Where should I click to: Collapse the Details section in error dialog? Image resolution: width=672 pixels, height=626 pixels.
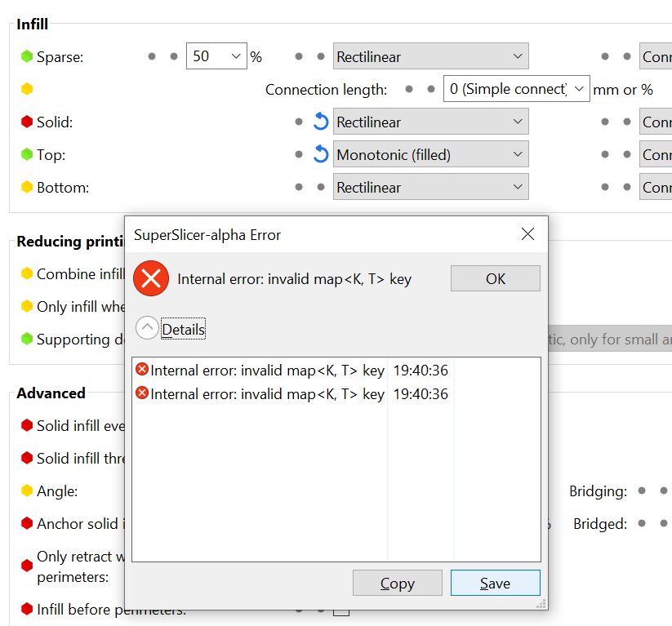tap(147, 328)
